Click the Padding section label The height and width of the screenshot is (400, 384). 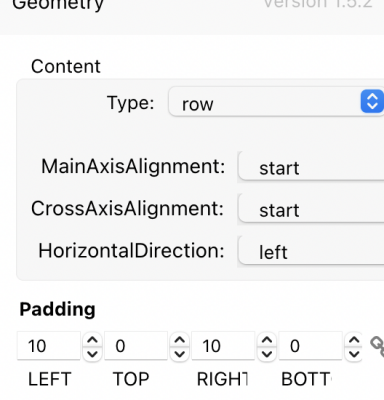[57, 310]
